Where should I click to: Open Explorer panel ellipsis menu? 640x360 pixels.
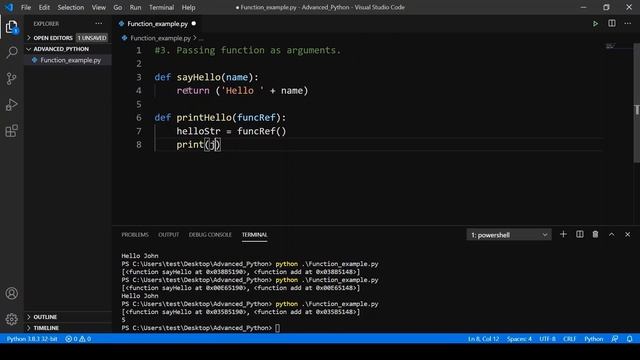(99, 24)
